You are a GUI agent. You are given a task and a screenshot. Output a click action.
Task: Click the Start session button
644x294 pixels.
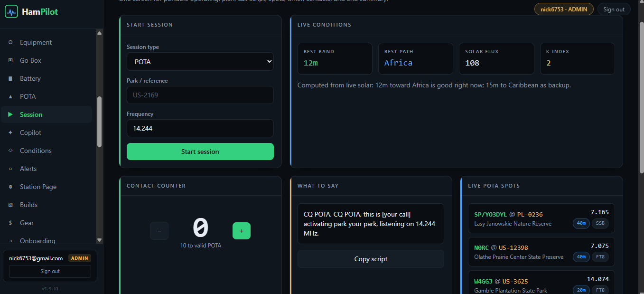(200, 152)
